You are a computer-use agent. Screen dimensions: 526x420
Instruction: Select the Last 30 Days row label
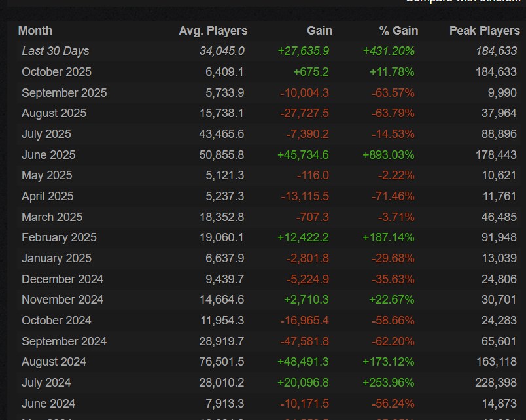coord(56,51)
